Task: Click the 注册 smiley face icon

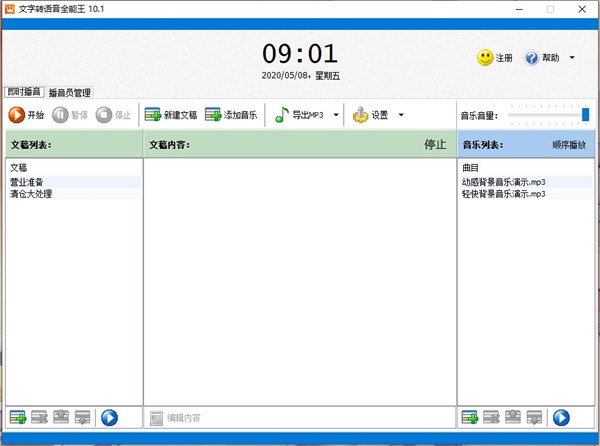Action: pos(485,58)
